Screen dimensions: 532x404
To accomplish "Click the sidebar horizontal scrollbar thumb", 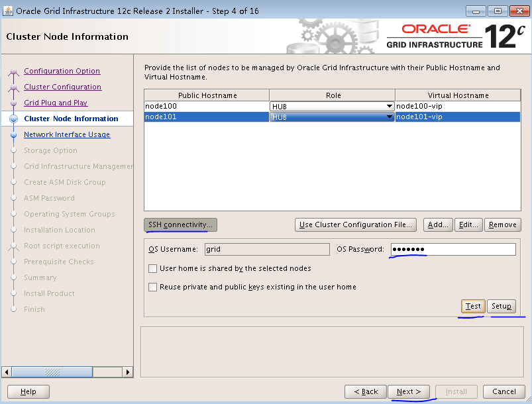I will point(52,372).
